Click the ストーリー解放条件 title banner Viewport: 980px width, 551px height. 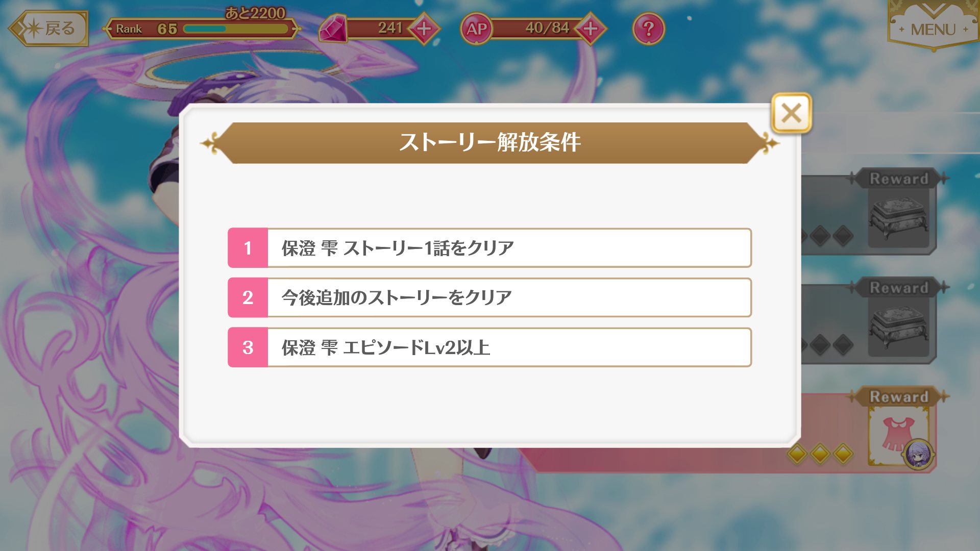tap(490, 143)
